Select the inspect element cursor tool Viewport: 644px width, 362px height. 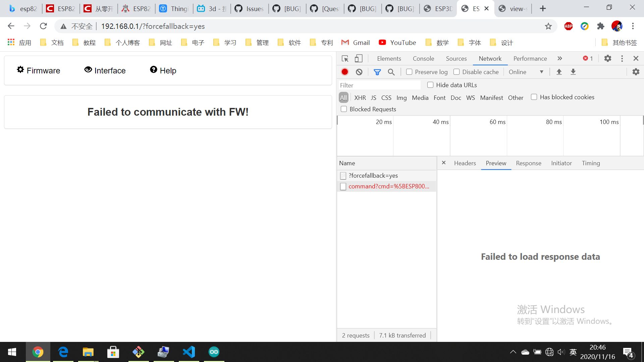point(344,58)
